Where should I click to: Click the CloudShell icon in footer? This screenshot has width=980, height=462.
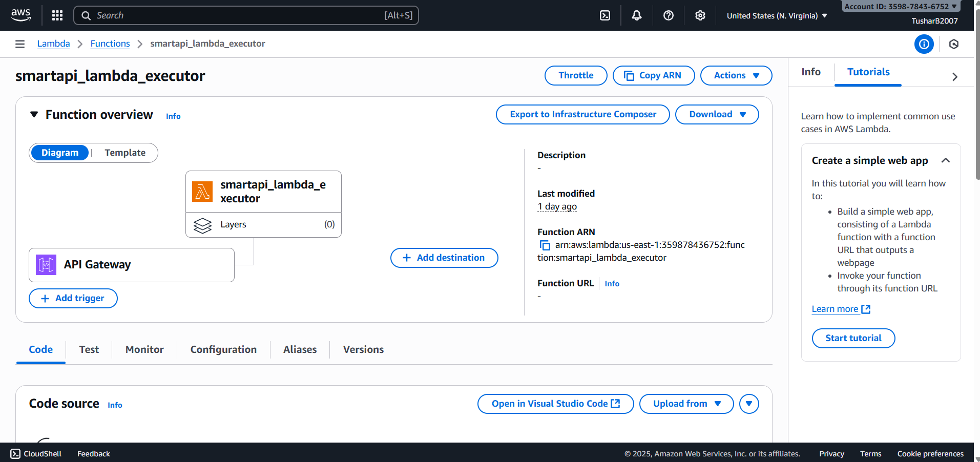(x=15, y=454)
